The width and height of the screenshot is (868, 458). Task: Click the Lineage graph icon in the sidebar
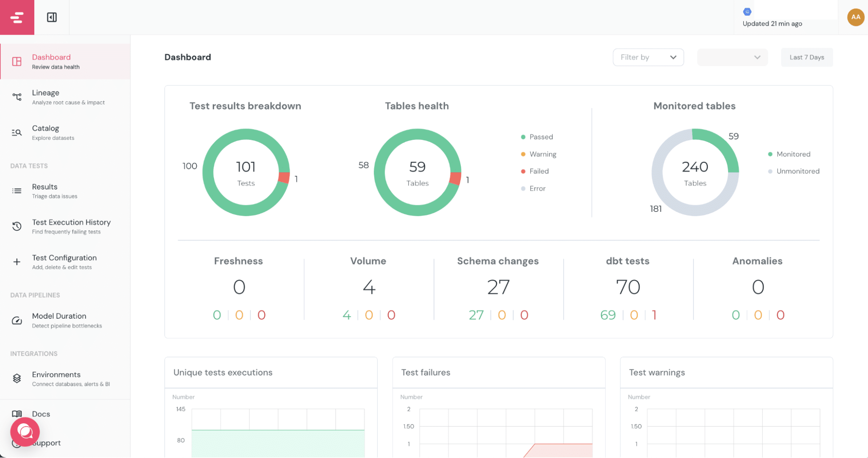[x=17, y=97]
